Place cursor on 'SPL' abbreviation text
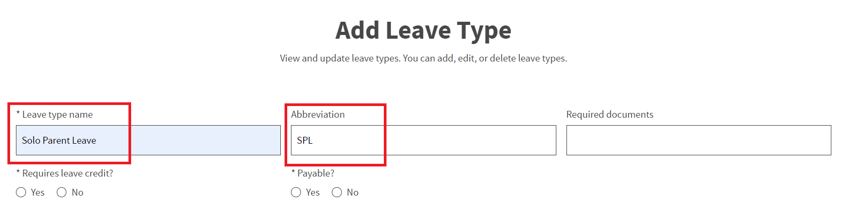The image size is (868, 211). 305,140
